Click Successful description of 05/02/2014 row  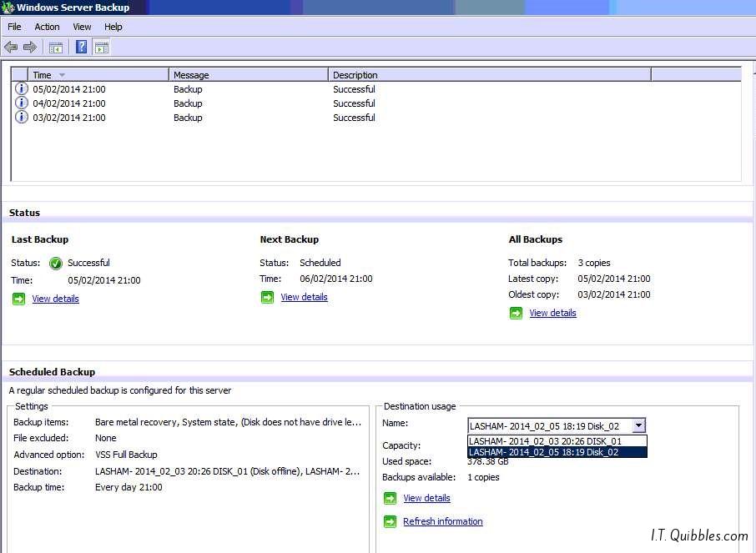pos(354,89)
